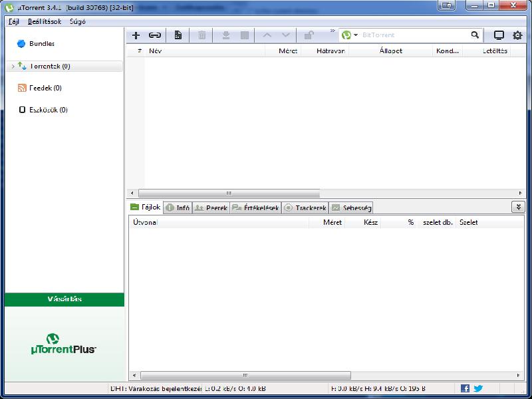Sort by the Állapot column header
This screenshot has height=399, width=532.
pos(390,51)
